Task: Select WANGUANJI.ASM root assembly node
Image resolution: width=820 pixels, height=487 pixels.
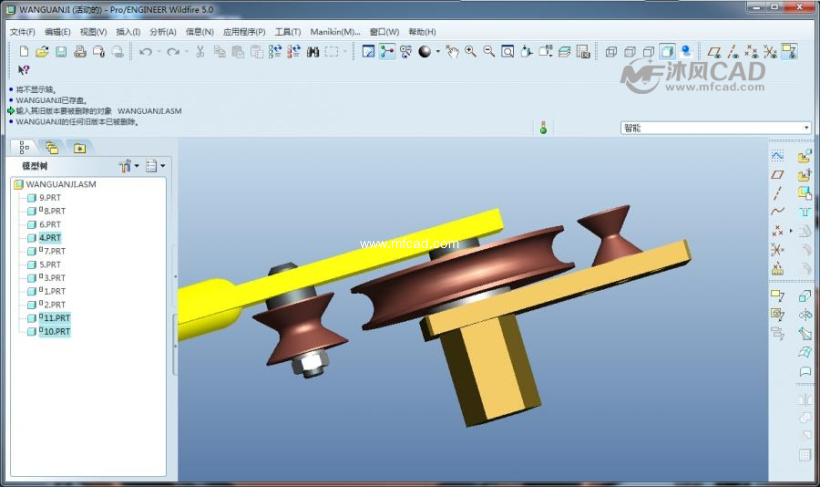Action: coord(60,184)
